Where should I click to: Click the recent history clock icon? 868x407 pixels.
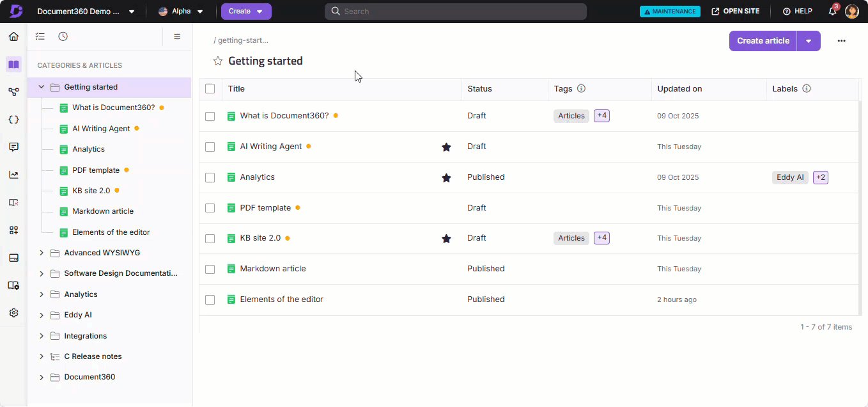click(63, 36)
